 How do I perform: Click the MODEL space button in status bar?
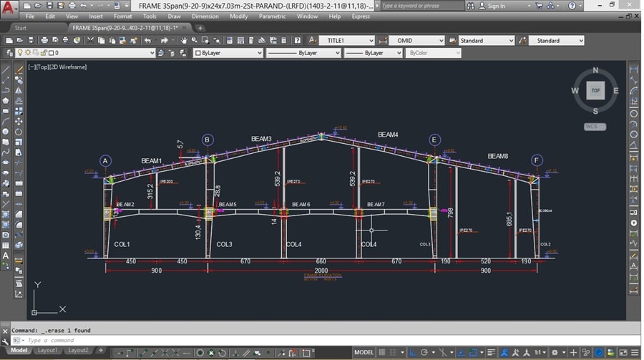point(364,352)
